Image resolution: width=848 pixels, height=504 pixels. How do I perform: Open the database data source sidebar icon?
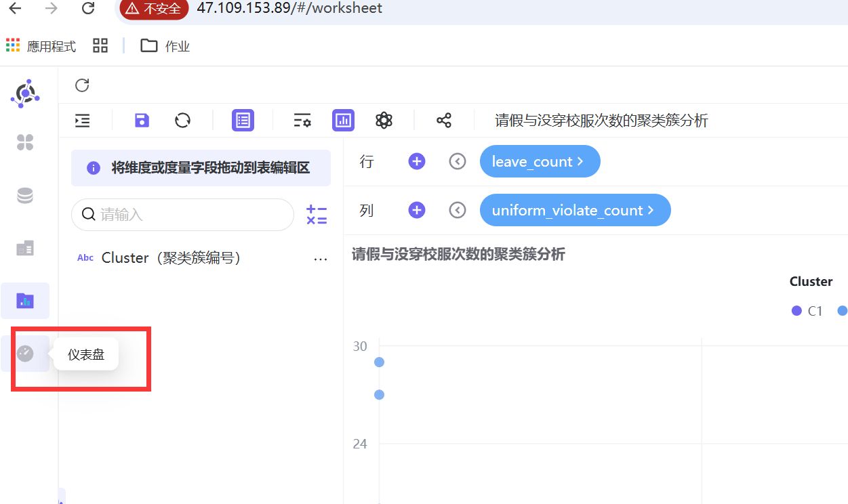coord(25,196)
